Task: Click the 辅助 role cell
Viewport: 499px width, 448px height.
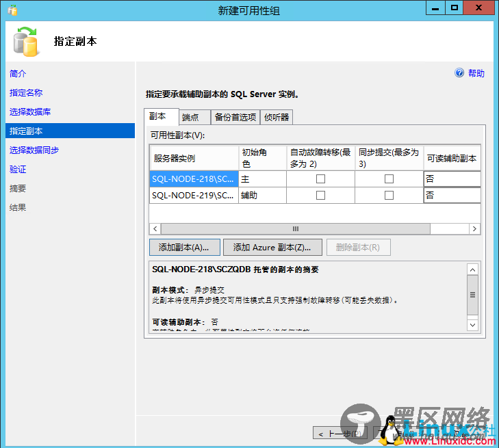Action: pyautogui.click(x=263, y=195)
